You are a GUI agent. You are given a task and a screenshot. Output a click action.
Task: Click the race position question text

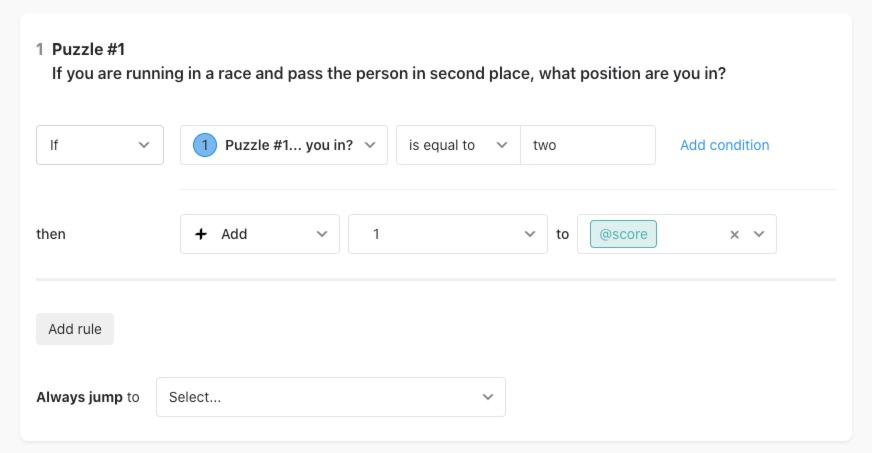click(x=389, y=73)
